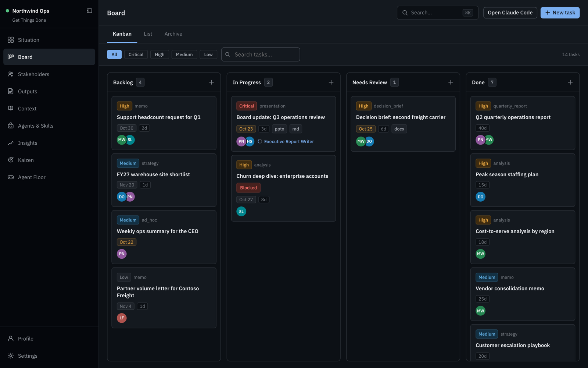Add a task to In Progress column
The image size is (588, 368).
(331, 82)
